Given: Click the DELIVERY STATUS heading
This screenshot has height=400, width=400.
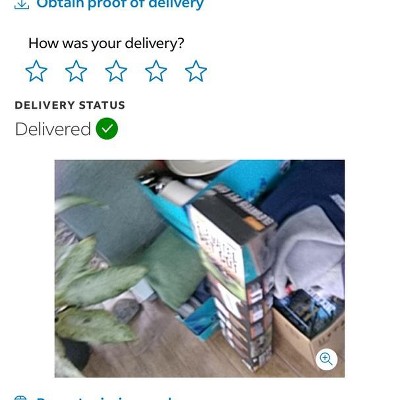Looking at the screenshot, I should point(70,105).
